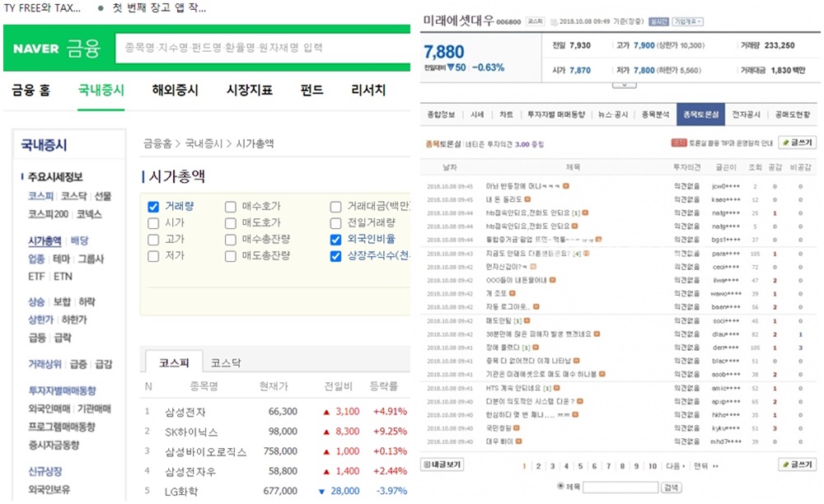Click the top 글쓰기 pencil button
The height and width of the screenshot is (504, 824).
(798, 142)
